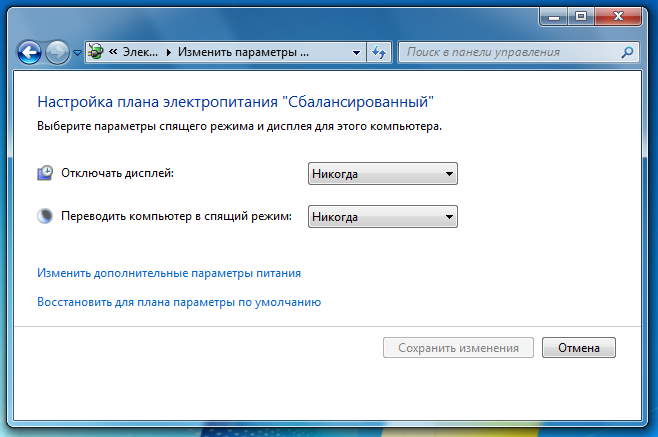Click the power options icon in address bar
The image size is (658, 437).
[x=96, y=52]
